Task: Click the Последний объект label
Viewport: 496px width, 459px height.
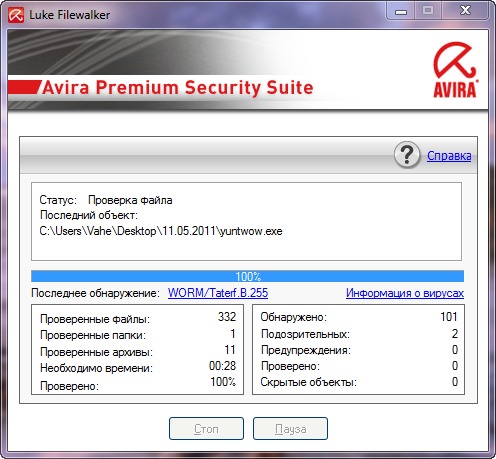Action: (89, 215)
